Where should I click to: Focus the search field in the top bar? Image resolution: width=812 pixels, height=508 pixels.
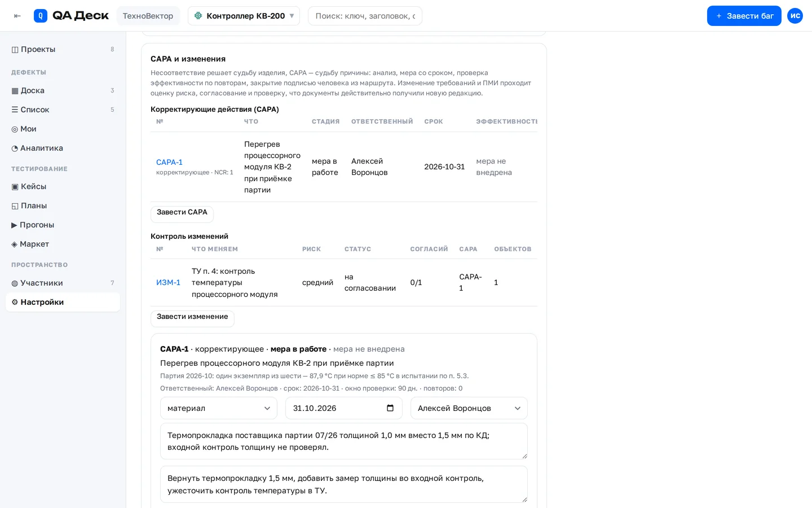pos(365,16)
